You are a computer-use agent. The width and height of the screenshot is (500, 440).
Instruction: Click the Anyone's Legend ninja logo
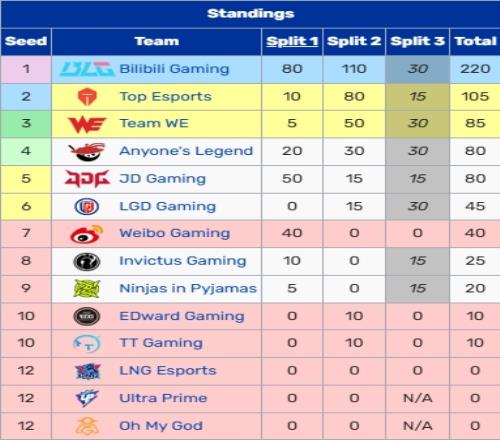[x=87, y=152]
